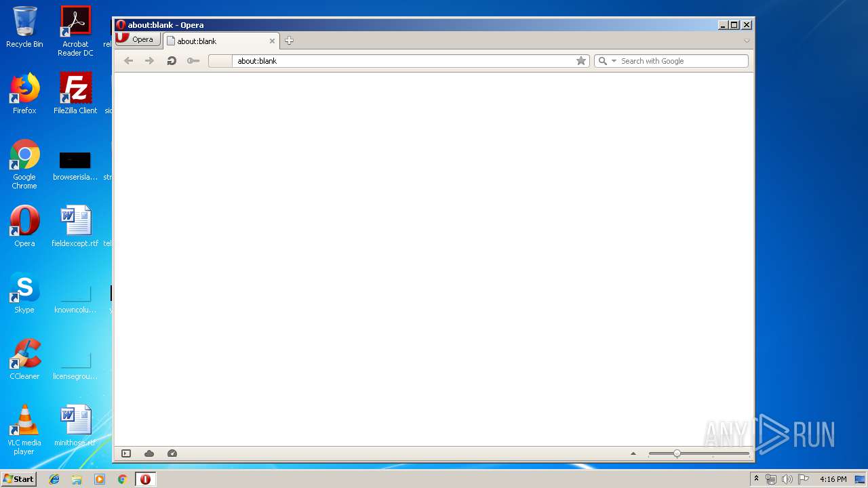The image size is (868, 488).
Task: Open Windows Explorer from taskbar
Action: (x=77, y=479)
